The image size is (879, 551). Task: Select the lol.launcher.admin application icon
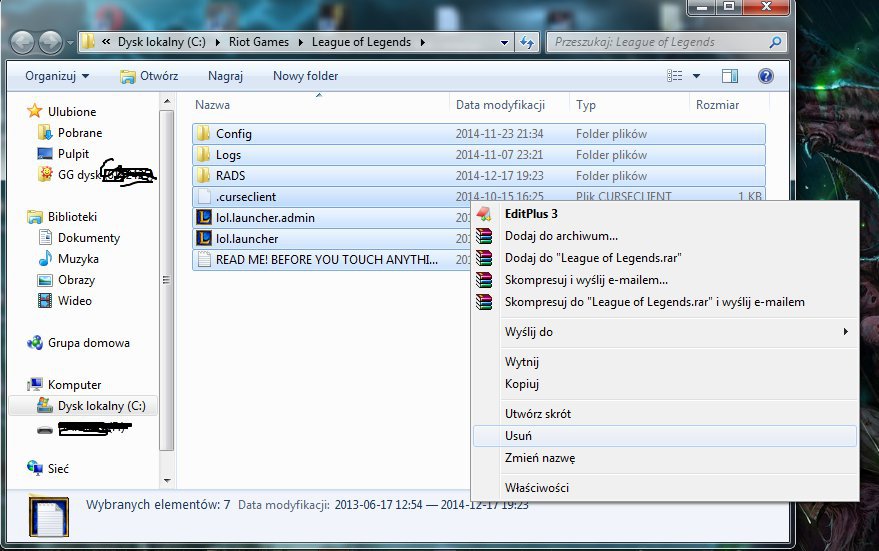click(x=204, y=217)
